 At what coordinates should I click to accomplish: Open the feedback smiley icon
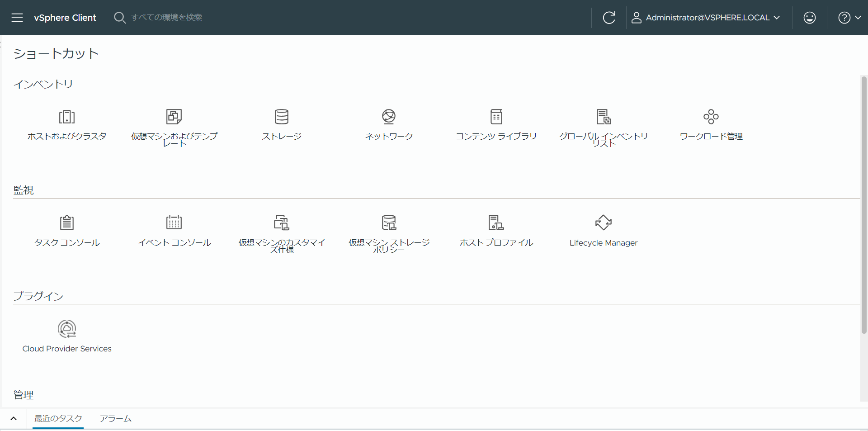[x=810, y=18]
